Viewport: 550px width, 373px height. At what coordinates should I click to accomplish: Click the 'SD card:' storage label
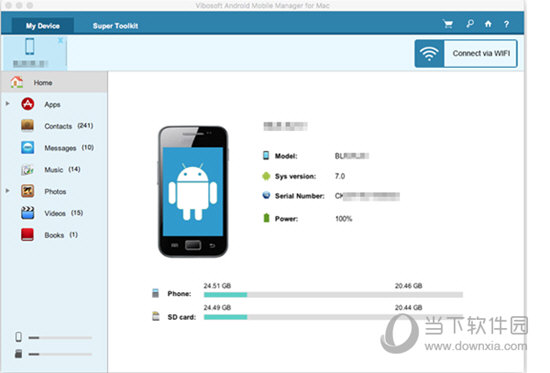[x=181, y=317]
